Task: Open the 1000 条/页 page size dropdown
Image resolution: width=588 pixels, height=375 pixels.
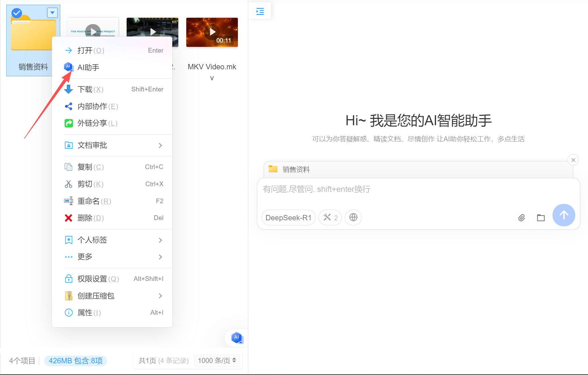Action: (217, 361)
